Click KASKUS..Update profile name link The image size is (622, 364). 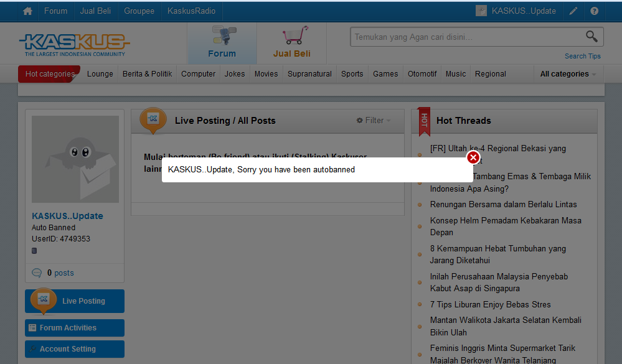click(x=67, y=216)
